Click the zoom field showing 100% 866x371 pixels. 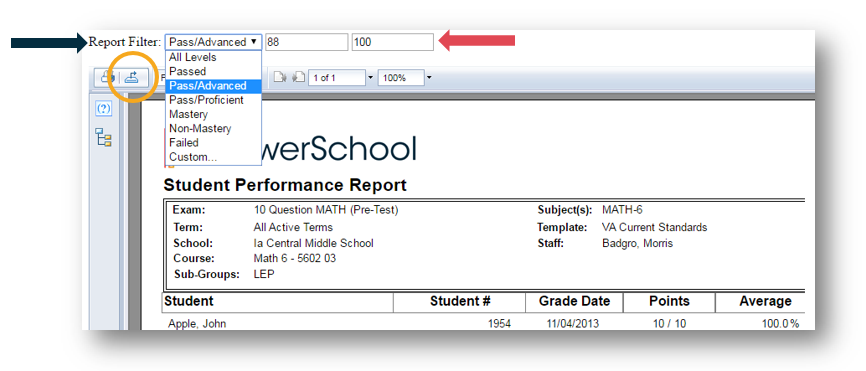coord(401,78)
